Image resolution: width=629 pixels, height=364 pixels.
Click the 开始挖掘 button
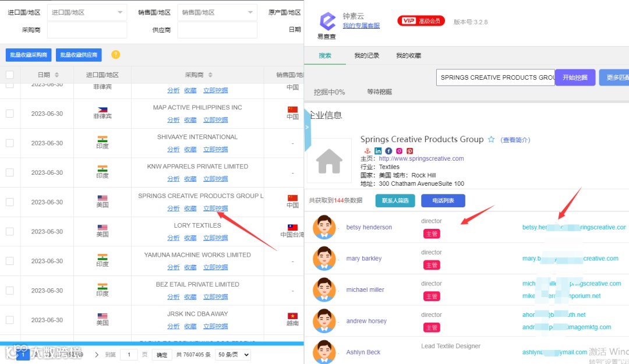pyautogui.click(x=575, y=77)
